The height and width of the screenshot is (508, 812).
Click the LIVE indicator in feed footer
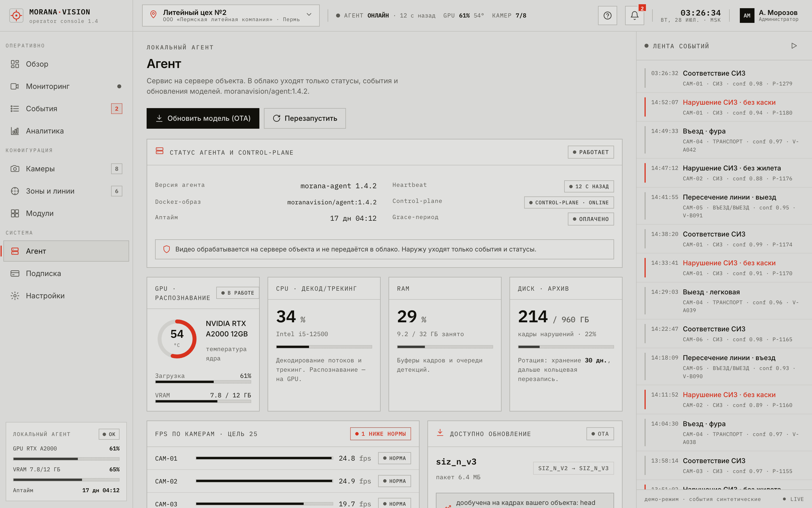click(793, 499)
